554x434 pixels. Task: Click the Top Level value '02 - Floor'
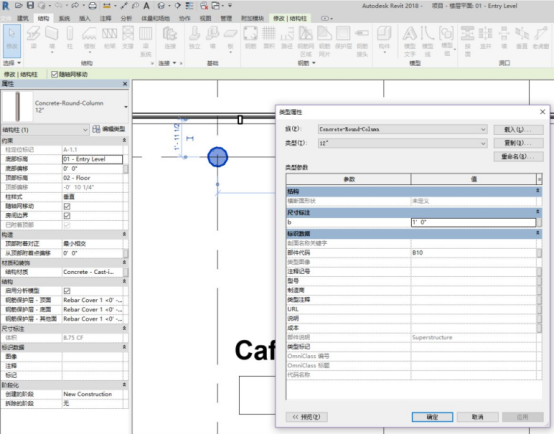click(93, 178)
